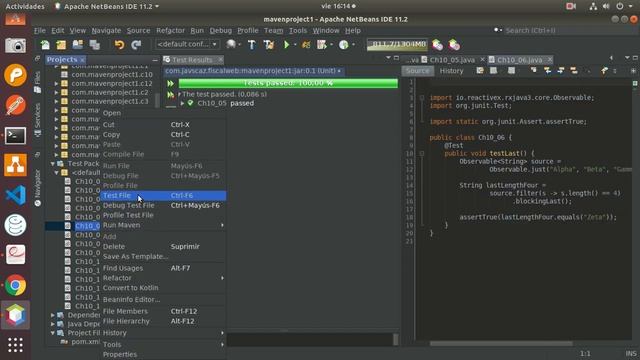
Task: Click the Clean and Build icon
Action: 269,44
